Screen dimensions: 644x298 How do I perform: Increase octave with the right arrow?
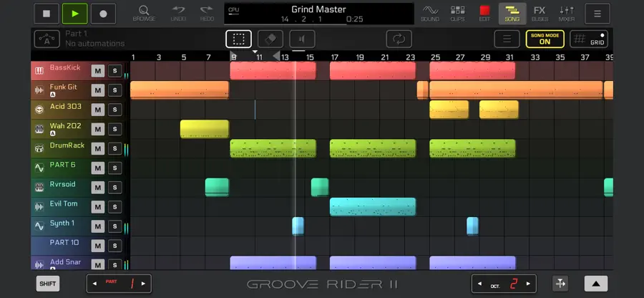pyautogui.click(x=528, y=284)
